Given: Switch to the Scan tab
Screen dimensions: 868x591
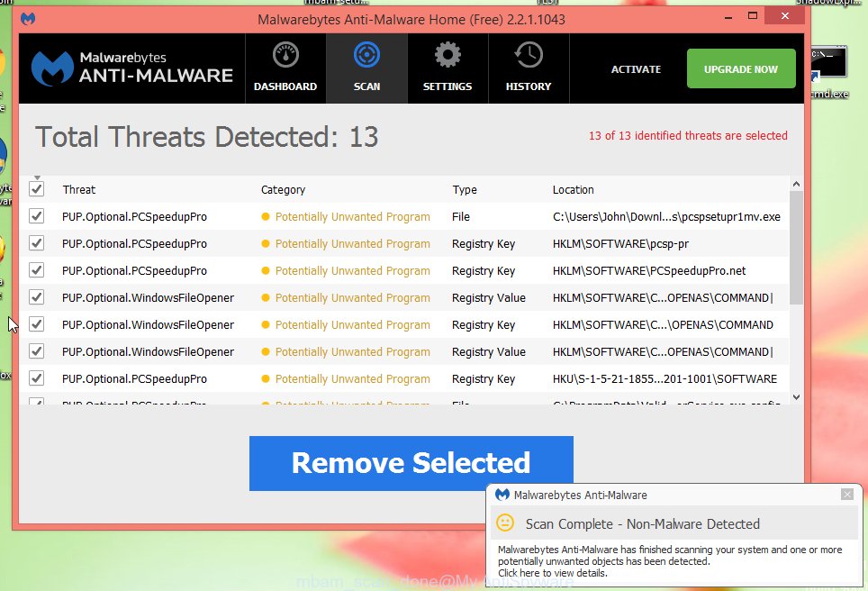Looking at the screenshot, I should tap(367, 68).
